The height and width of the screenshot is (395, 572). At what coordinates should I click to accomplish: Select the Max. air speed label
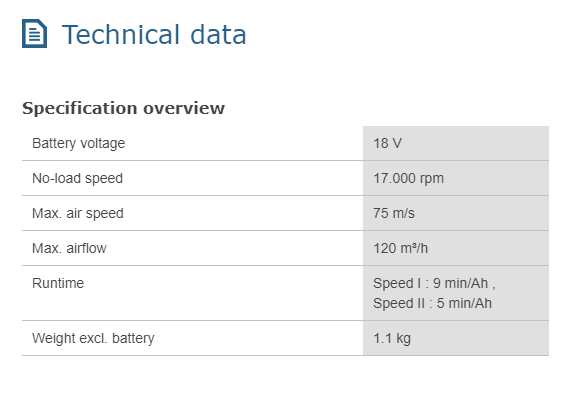78,213
